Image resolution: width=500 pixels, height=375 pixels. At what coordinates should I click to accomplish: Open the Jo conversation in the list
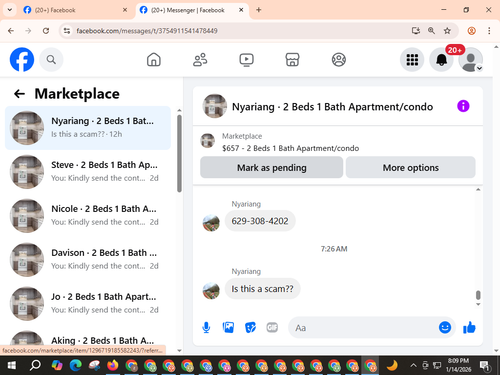point(88,304)
